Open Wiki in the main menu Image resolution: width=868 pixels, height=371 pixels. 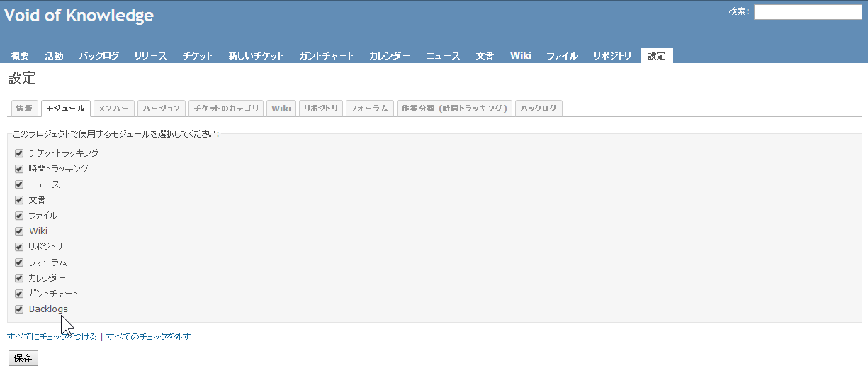pyautogui.click(x=521, y=56)
